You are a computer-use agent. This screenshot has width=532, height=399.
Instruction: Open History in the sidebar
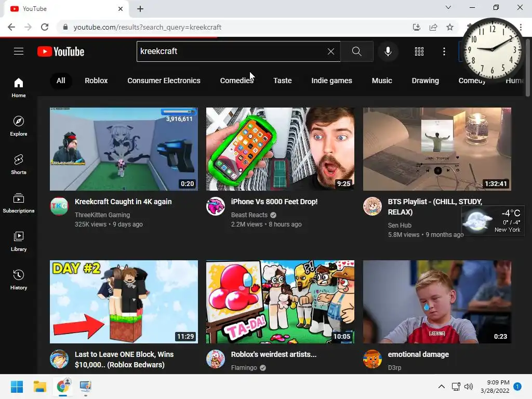(x=19, y=280)
